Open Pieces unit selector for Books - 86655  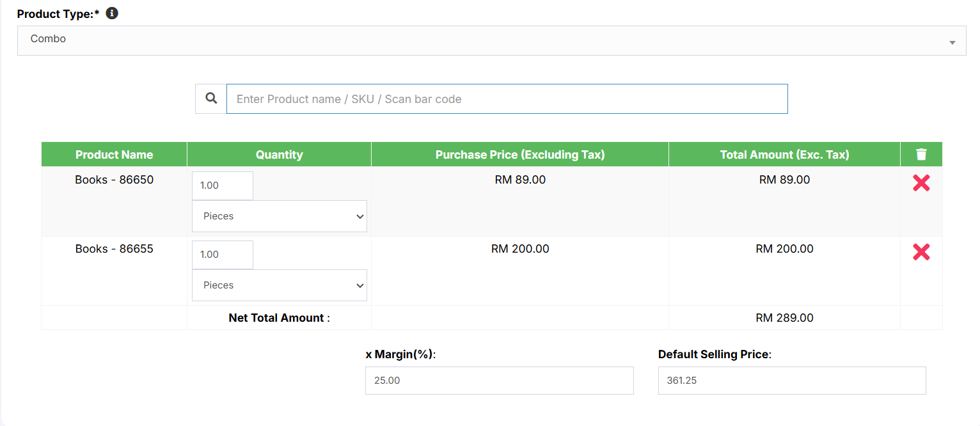tap(280, 285)
